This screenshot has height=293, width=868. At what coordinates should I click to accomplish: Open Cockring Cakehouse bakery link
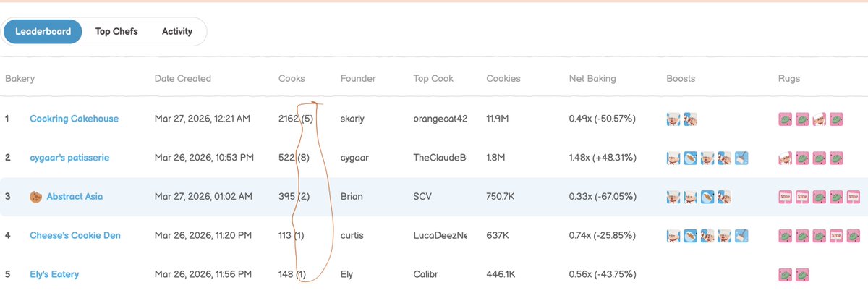pos(74,119)
